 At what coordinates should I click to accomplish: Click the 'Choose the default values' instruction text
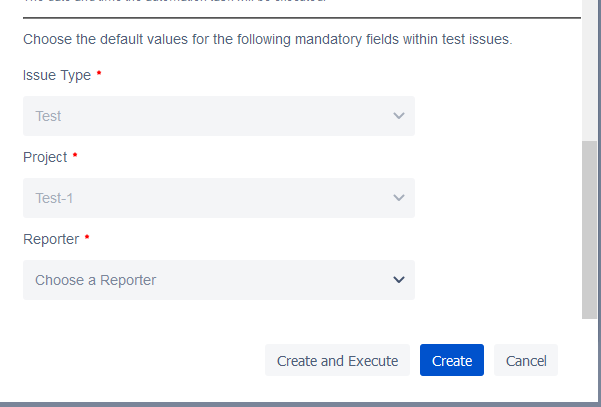pos(267,40)
